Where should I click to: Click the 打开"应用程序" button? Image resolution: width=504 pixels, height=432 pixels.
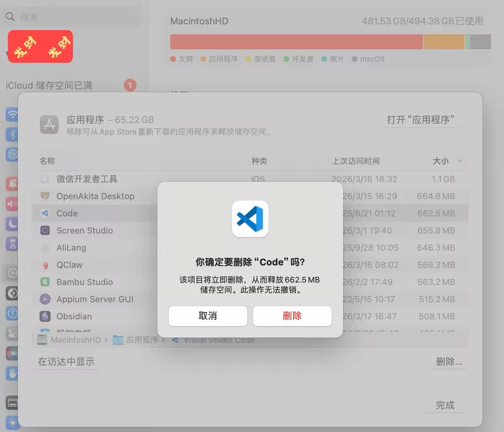[x=420, y=120]
